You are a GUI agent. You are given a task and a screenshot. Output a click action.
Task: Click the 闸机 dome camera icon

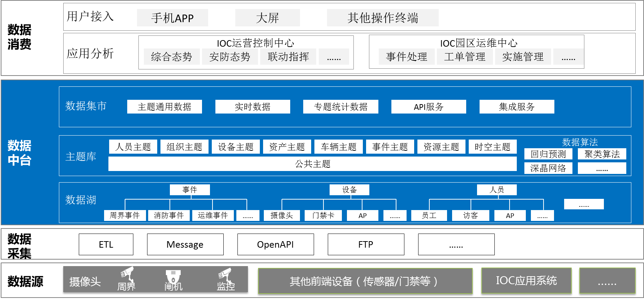(173, 276)
